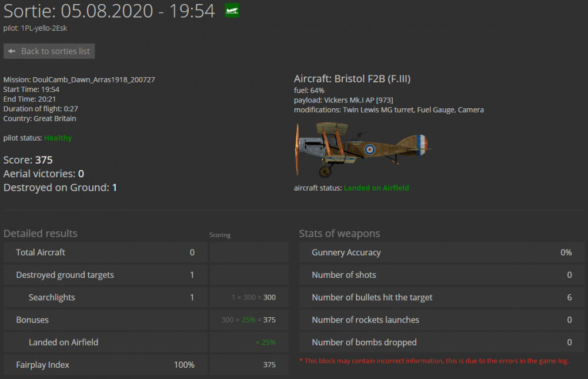Image resolution: width=588 pixels, height=379 pixels.
Task: Select the sortie date heading
Action: coord(109,11)
